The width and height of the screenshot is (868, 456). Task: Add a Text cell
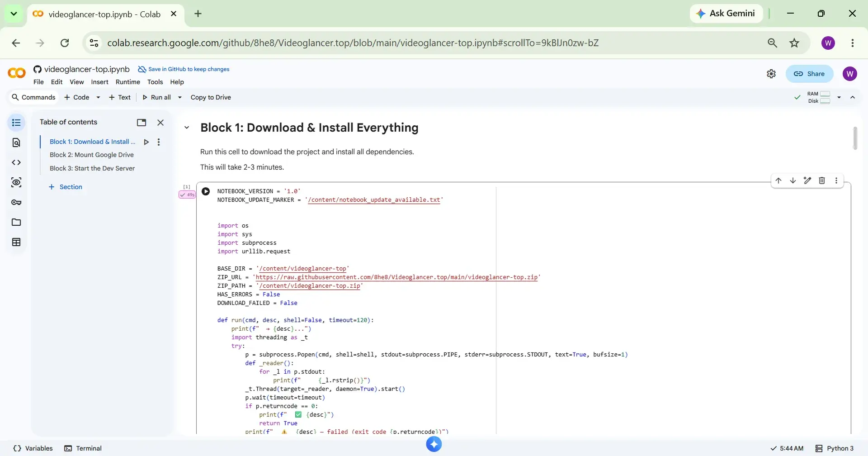[119, 97]
